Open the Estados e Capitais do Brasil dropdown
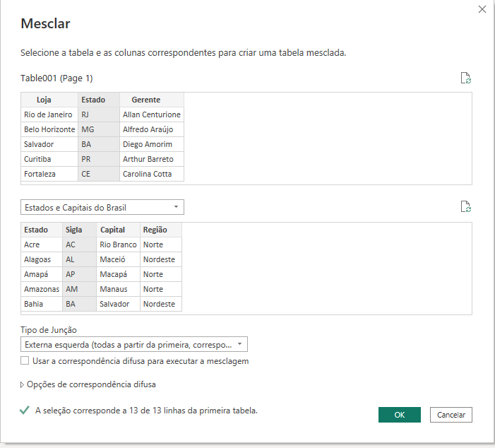 (102, 207)
